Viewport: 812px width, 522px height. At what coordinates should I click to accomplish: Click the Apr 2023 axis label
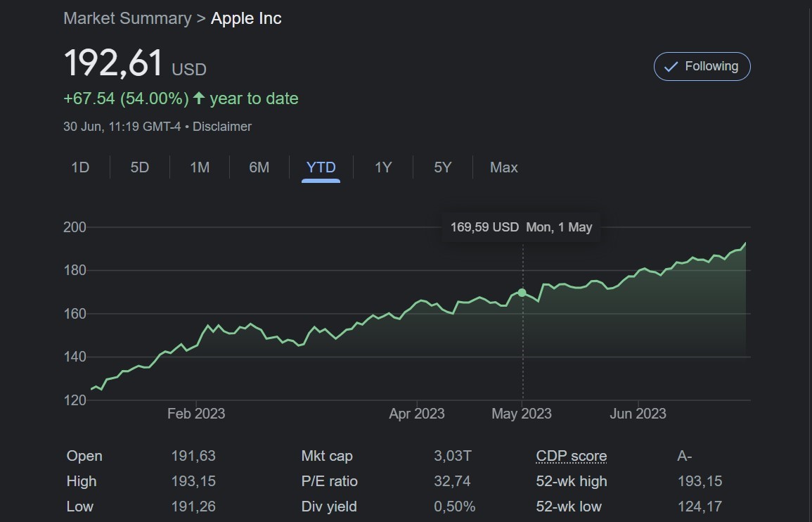point(417,414)
